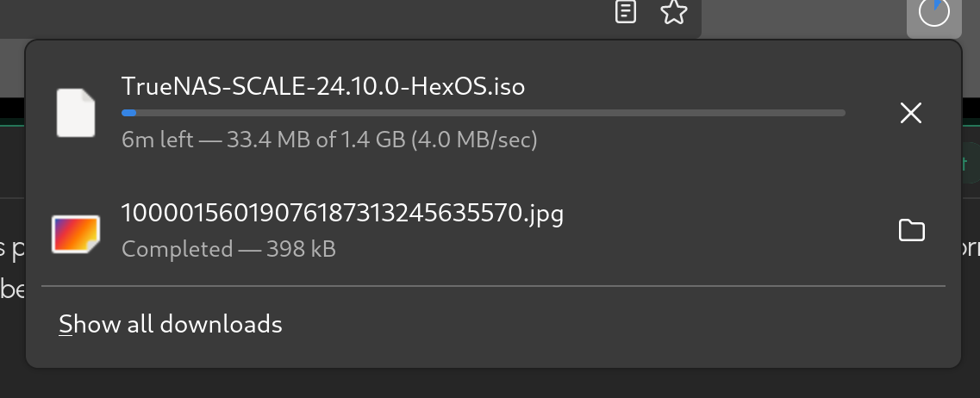
Task: Close the panel via the Downloads toolbar button
Action: tap(933, 13)
